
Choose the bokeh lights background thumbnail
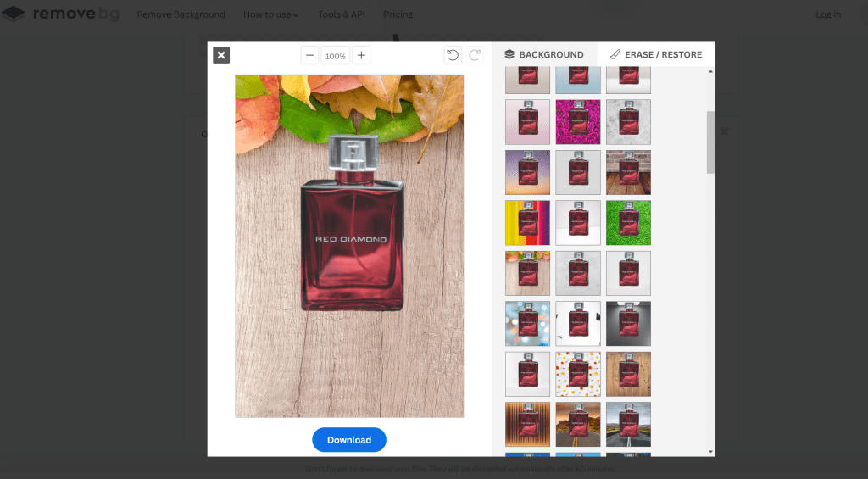click(527, 323)
